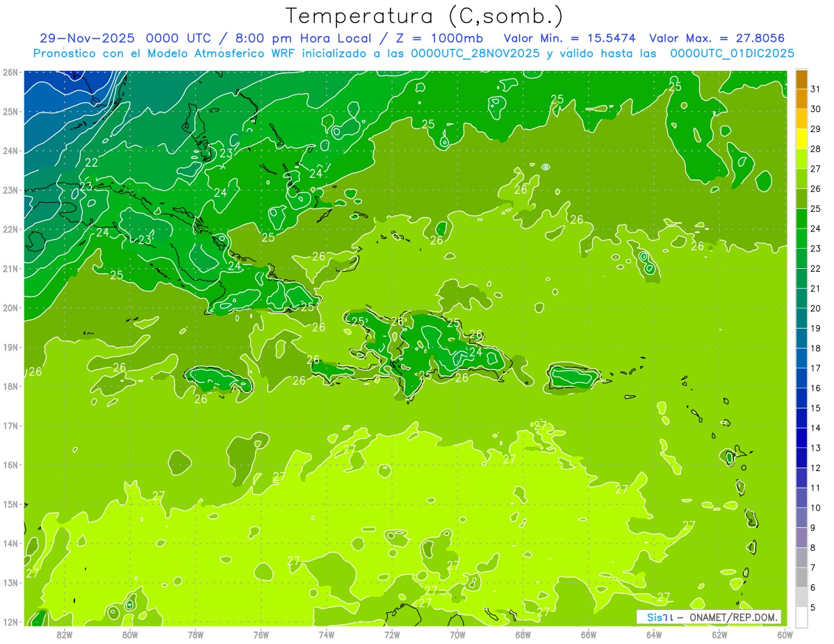
Task: Click the legend scale value "31"
Action: pos(816,89)
